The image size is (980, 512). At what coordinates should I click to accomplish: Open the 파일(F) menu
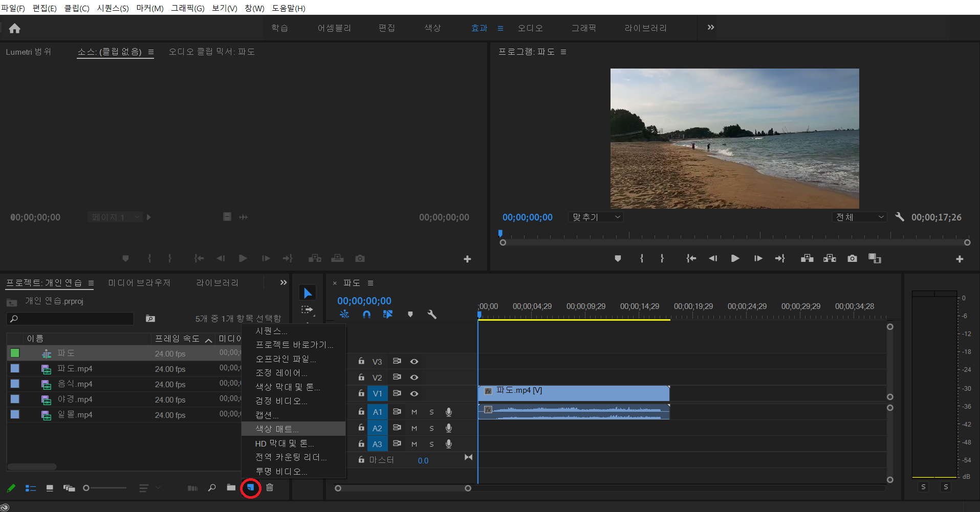click(x=13, y=8)
